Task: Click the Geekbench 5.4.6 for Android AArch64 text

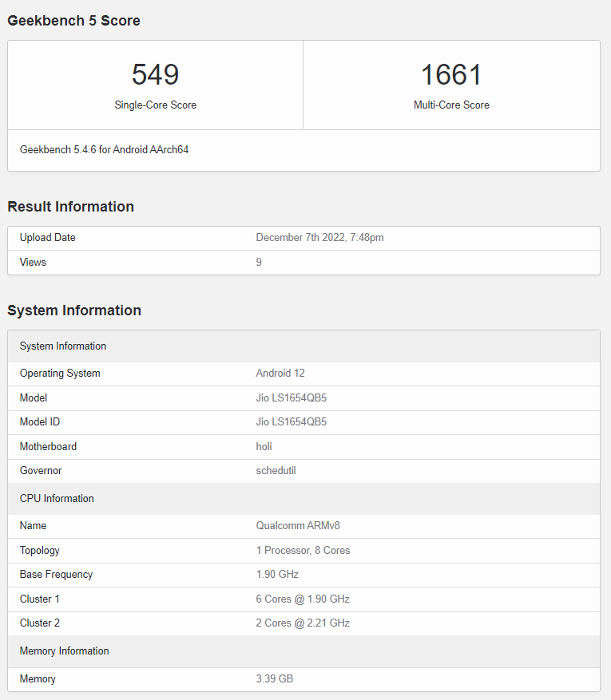Action: 104,149
